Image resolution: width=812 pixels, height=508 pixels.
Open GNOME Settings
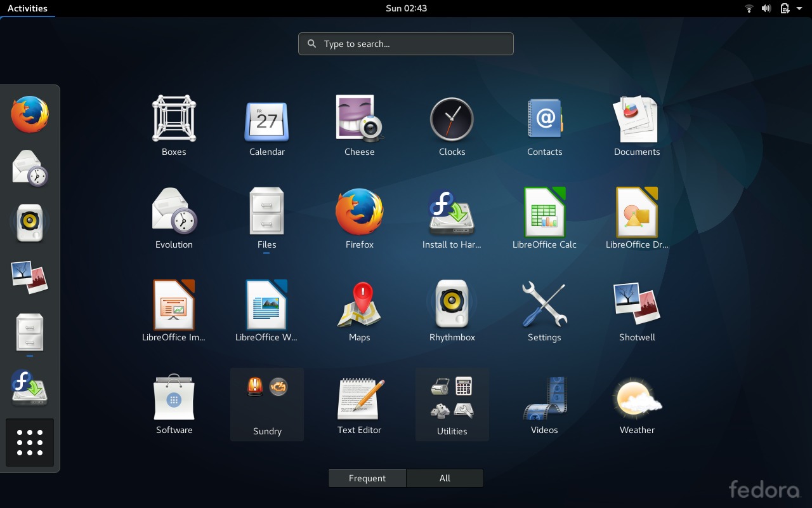click(x=544, y=304)
